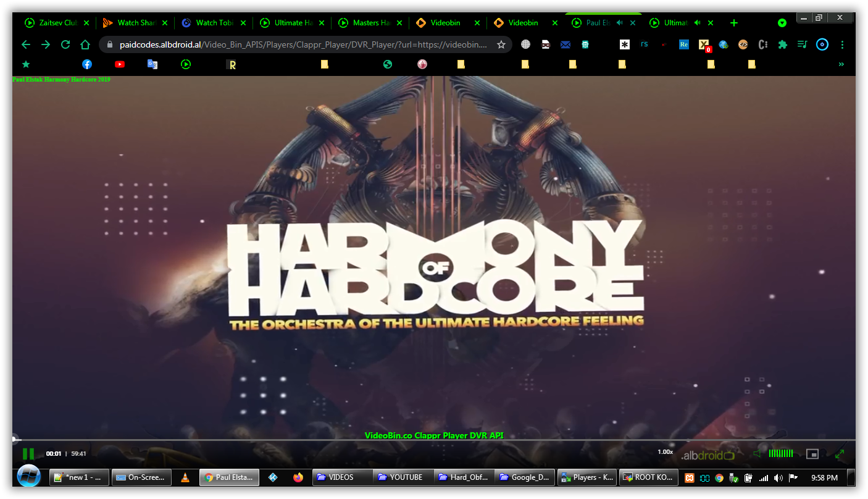Open the Google Translate bookmark
Image resolution: width=868 pixels, height=499 pixels.
pyautogui.click(x=152, y=64)
